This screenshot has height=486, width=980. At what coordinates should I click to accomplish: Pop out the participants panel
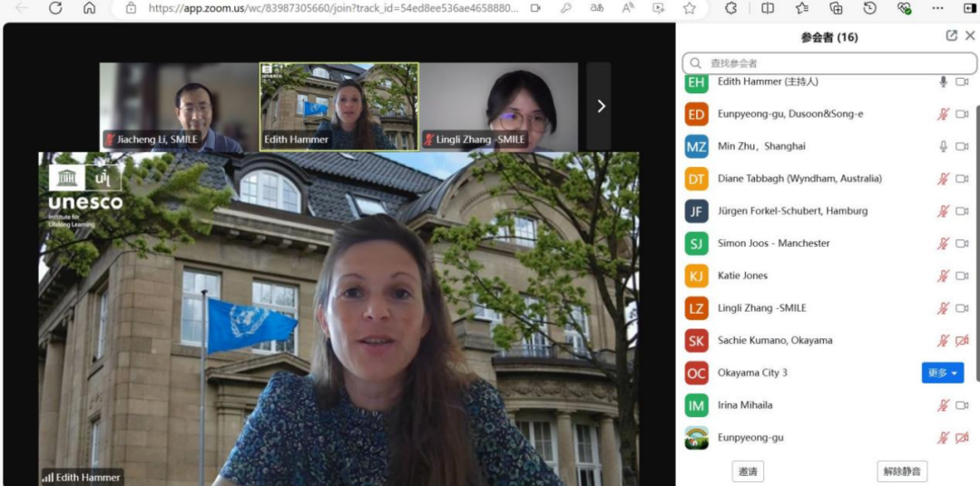tap(951, 36)
